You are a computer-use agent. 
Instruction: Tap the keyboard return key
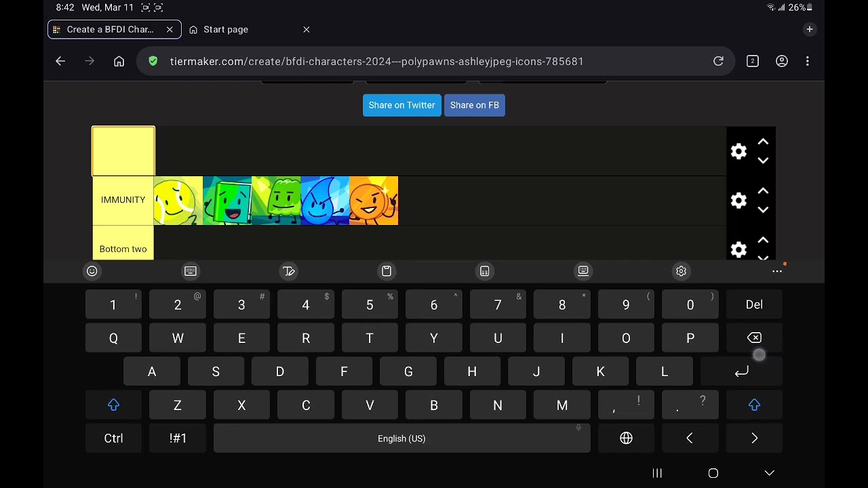(x=741, y=371)
